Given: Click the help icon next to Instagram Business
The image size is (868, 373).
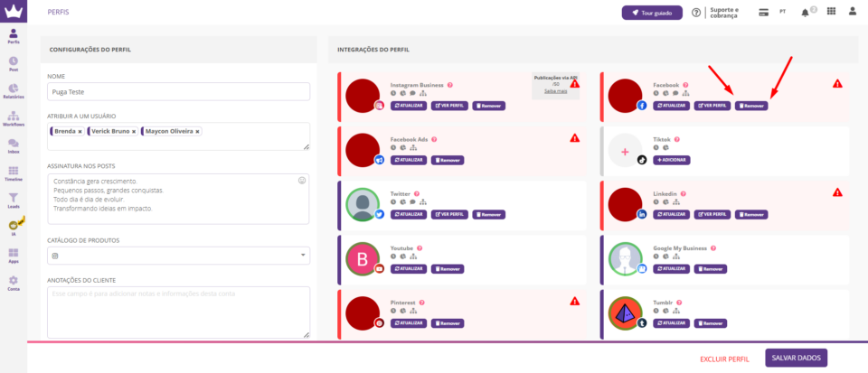Looking at the screenshot, I should tap(450, 85).
